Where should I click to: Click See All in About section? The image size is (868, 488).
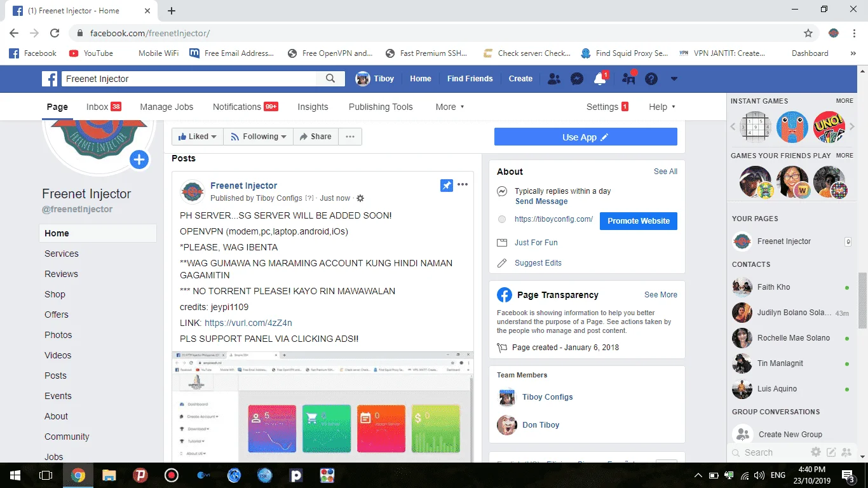(665, 172)
